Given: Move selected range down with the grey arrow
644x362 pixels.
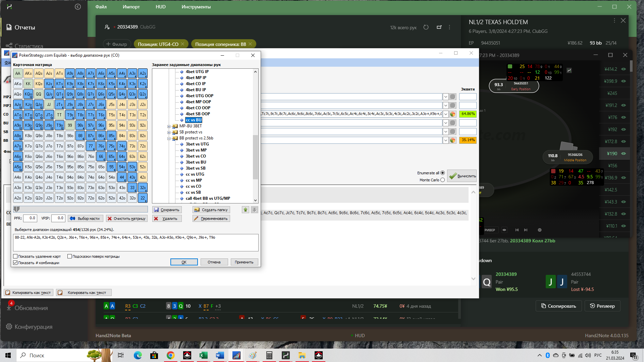Looking at the screenshot, I should pos(255,210).
